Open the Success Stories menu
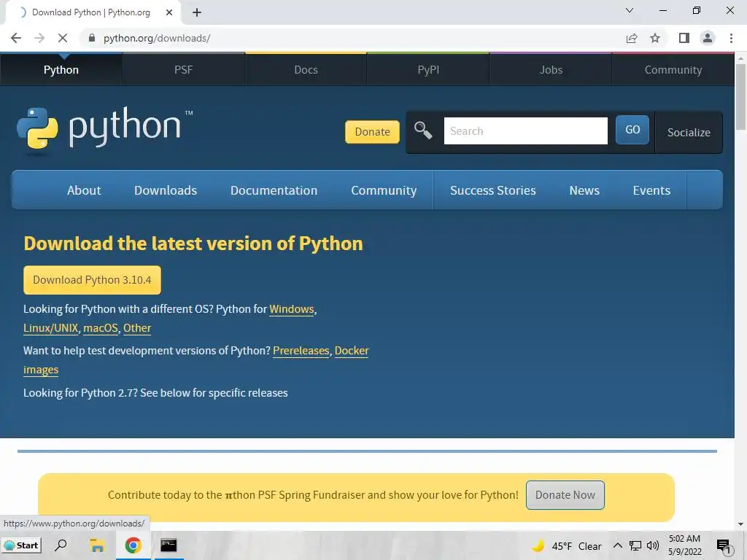The width and height of the screenshot is (747, 560). point(493,190)
